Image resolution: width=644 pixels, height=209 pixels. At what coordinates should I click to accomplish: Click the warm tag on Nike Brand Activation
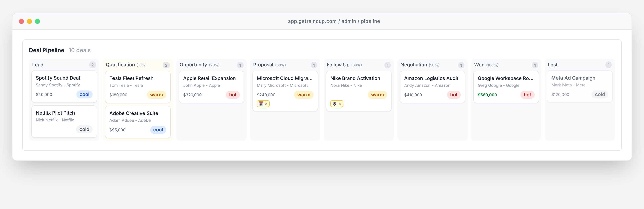(377, 95)
